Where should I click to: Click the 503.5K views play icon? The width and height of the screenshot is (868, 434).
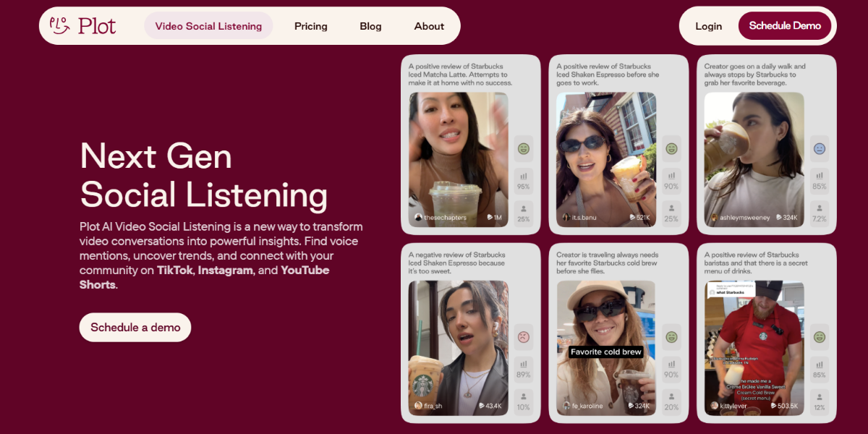(x=774, y=406)
